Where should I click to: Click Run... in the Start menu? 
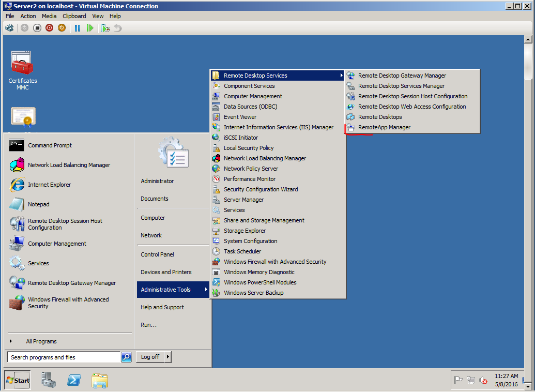pos(173,325)
